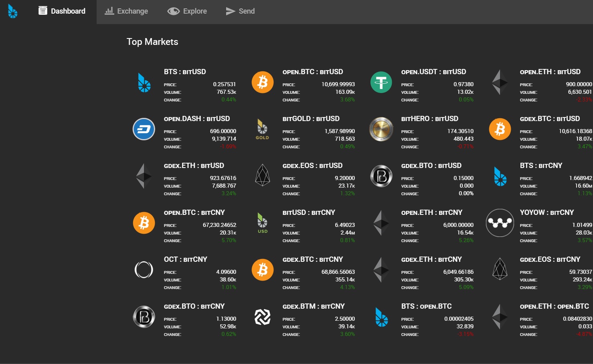Click the Top Markets heading

point(152,42)
